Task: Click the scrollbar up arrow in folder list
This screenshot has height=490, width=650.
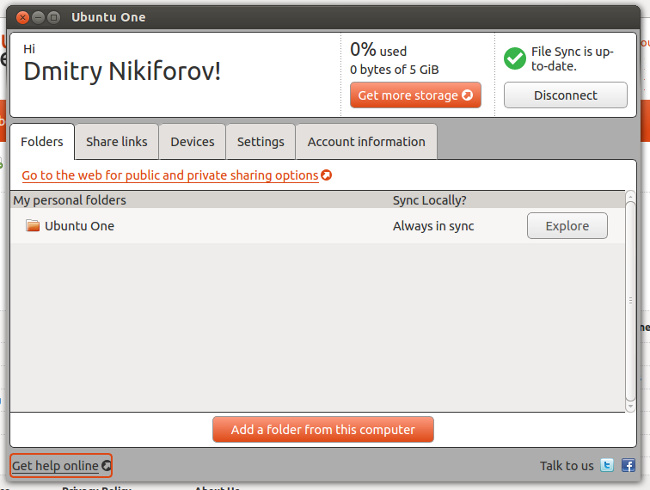Action: pos(630,196)
